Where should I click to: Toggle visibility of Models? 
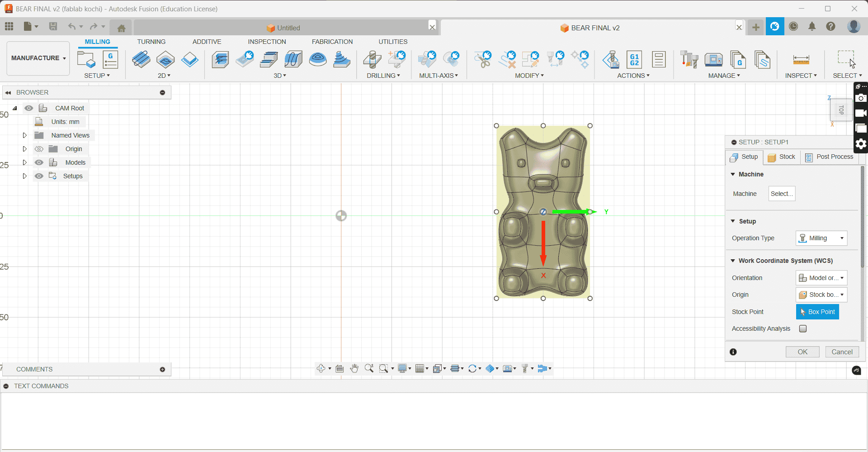pyautogui.click(x=39, y=162)
